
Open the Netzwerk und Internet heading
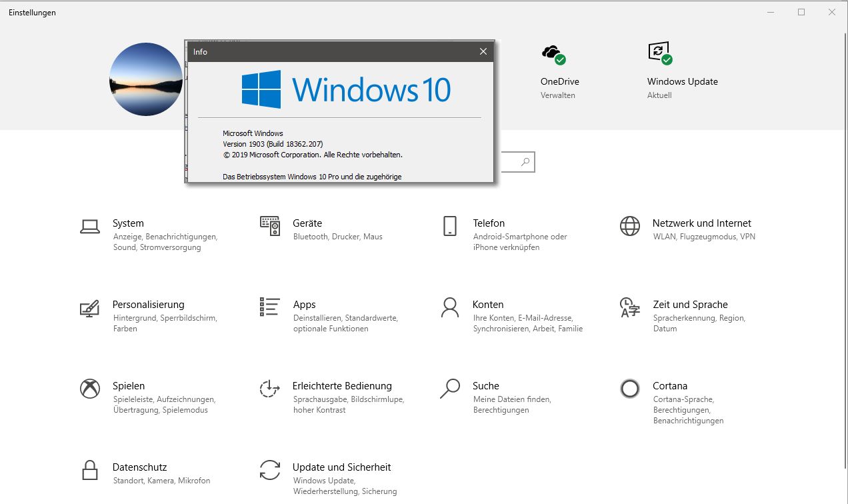click(702, 223)
